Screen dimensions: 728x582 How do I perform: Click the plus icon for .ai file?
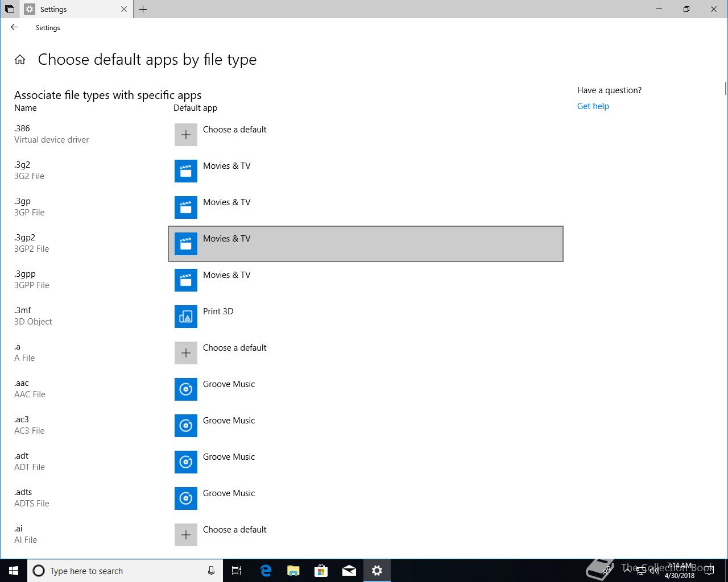(186, 535)
